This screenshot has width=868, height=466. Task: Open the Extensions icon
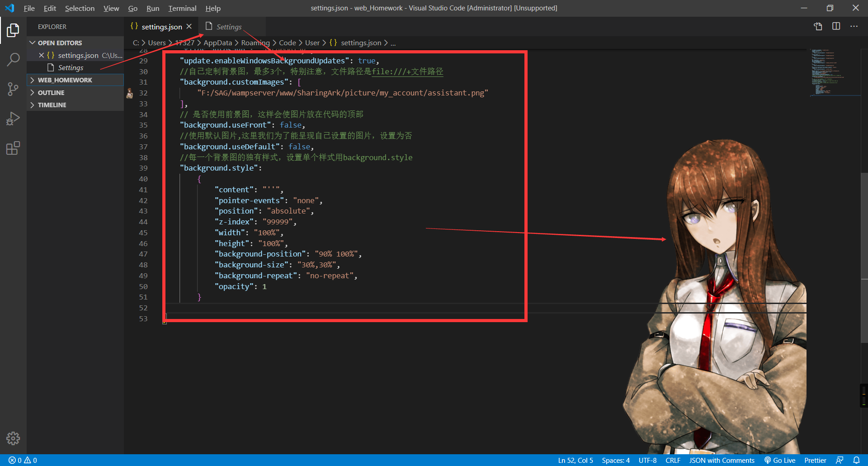coord(13,148)
